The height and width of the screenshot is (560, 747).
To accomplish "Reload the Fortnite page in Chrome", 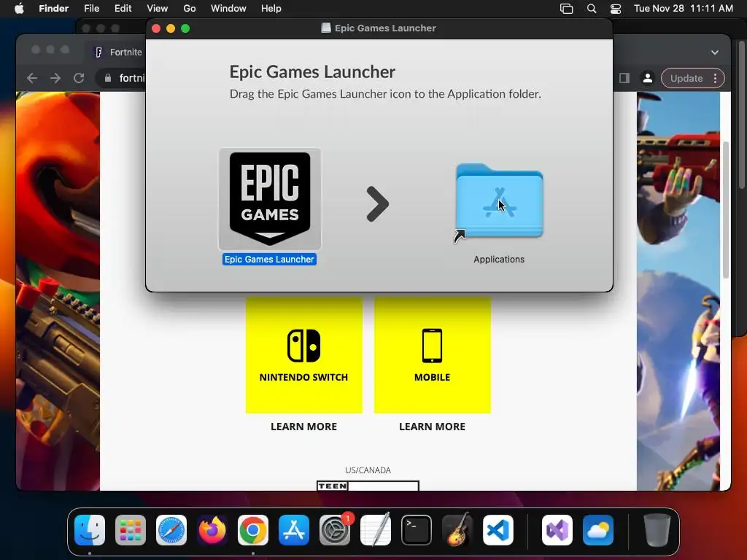I will point(79,78).
